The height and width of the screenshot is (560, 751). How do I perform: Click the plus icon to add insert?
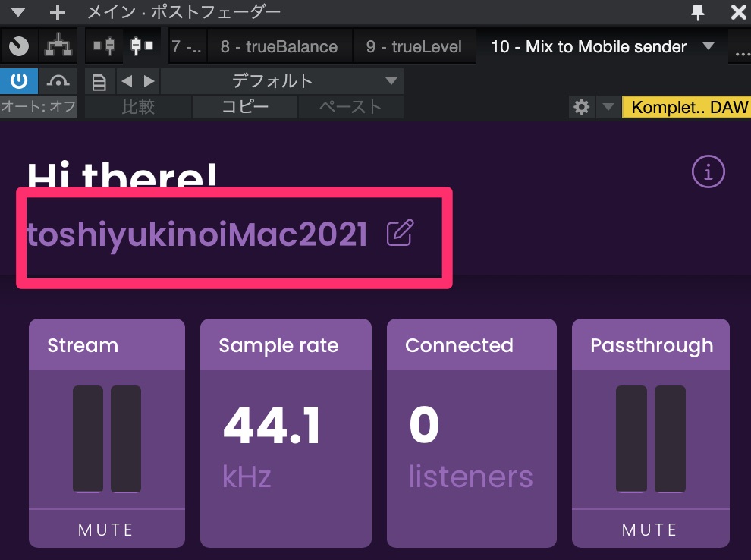click(58, 12)
